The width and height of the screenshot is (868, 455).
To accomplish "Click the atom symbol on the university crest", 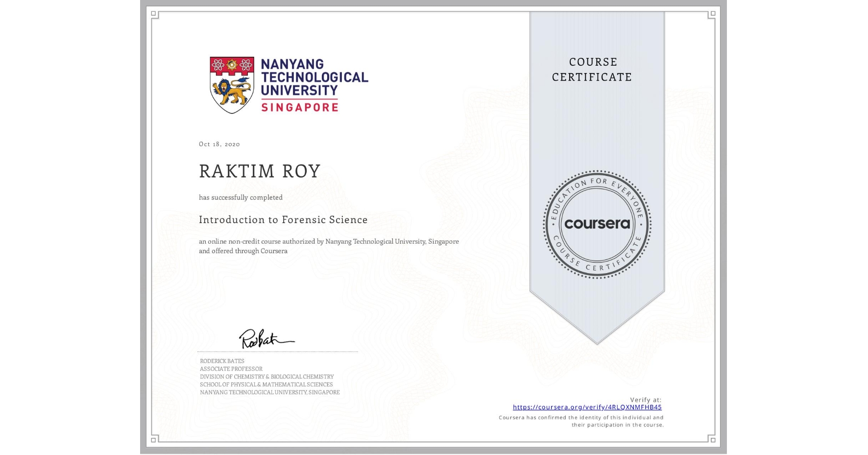I will point(217,64).
